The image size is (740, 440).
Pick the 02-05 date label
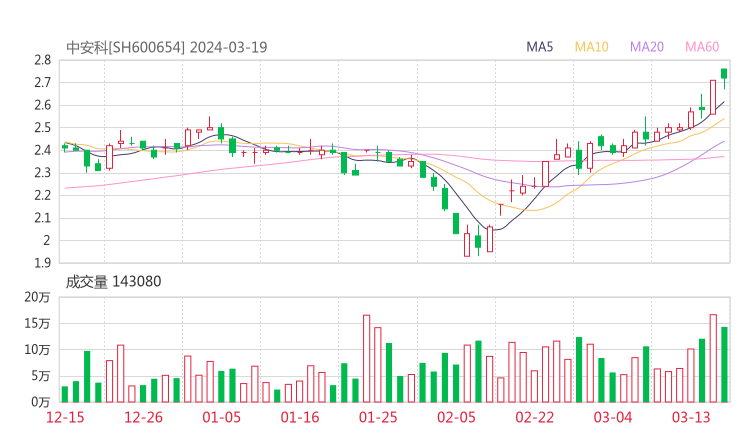456,417
